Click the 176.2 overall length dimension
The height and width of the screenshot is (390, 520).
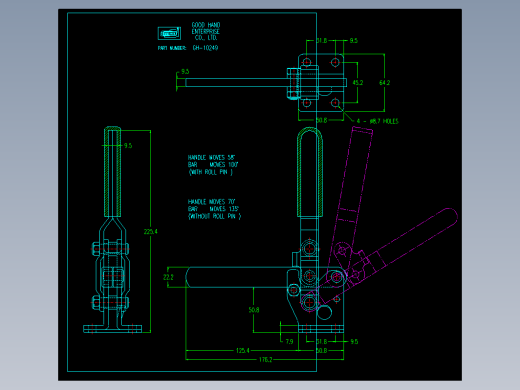pos(266,359)
